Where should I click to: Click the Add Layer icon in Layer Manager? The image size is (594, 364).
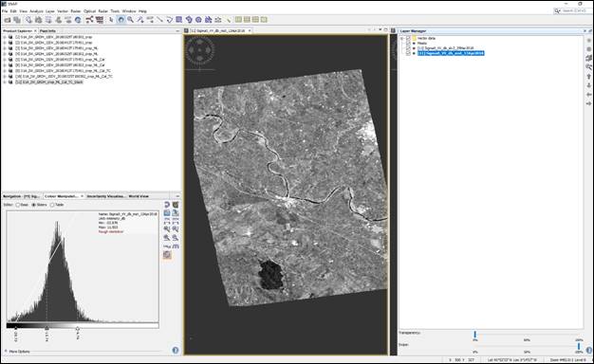click(589, 40)
